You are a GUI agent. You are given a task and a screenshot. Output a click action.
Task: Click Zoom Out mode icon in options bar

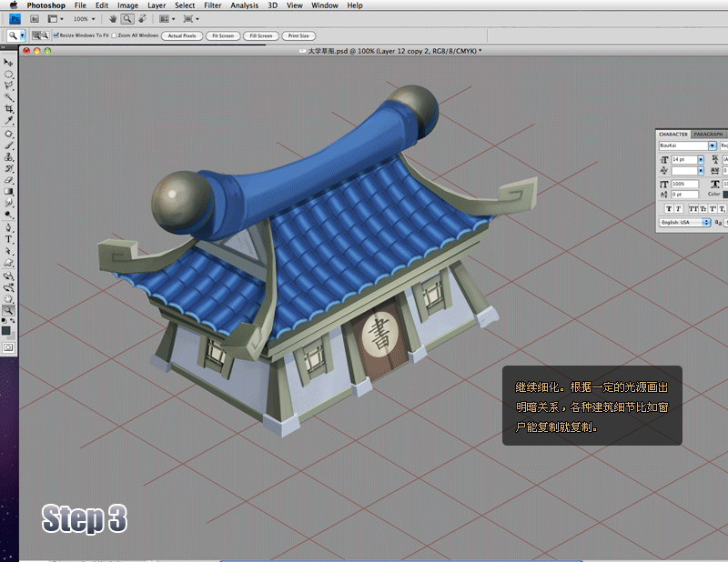click(45, 35)
